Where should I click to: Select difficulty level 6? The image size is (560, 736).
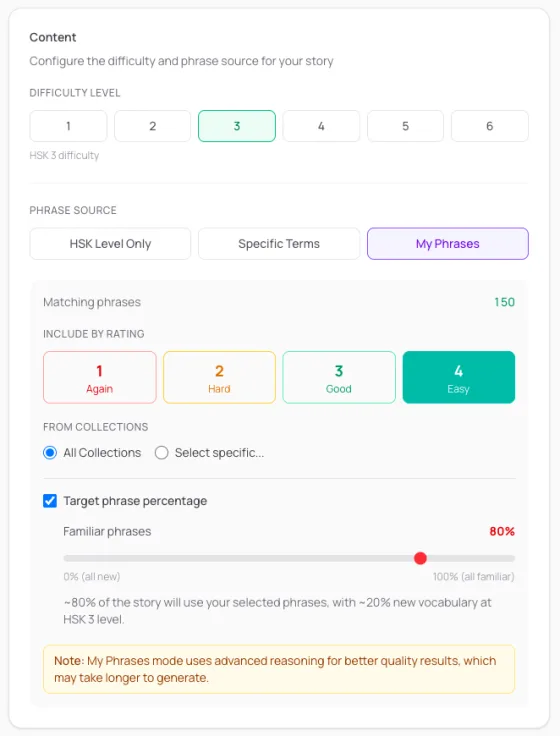490,126
